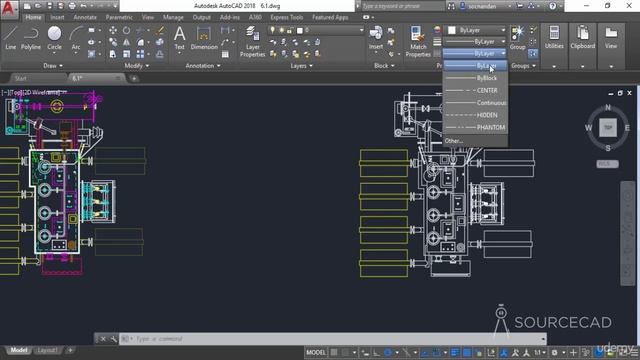640x360 pixels.
Task: Activate the Mirror tool in Modify panel
Action: point(127,42)
